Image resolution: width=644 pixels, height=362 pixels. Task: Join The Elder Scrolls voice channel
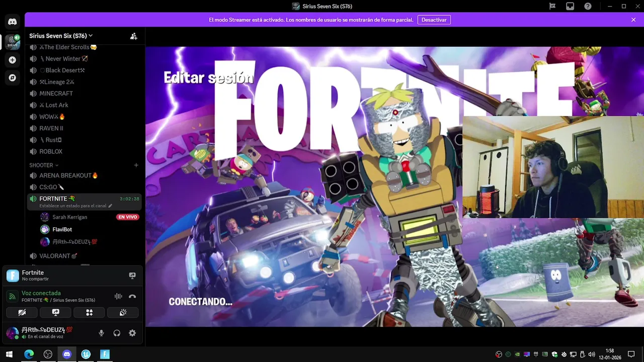click(84, 47)
